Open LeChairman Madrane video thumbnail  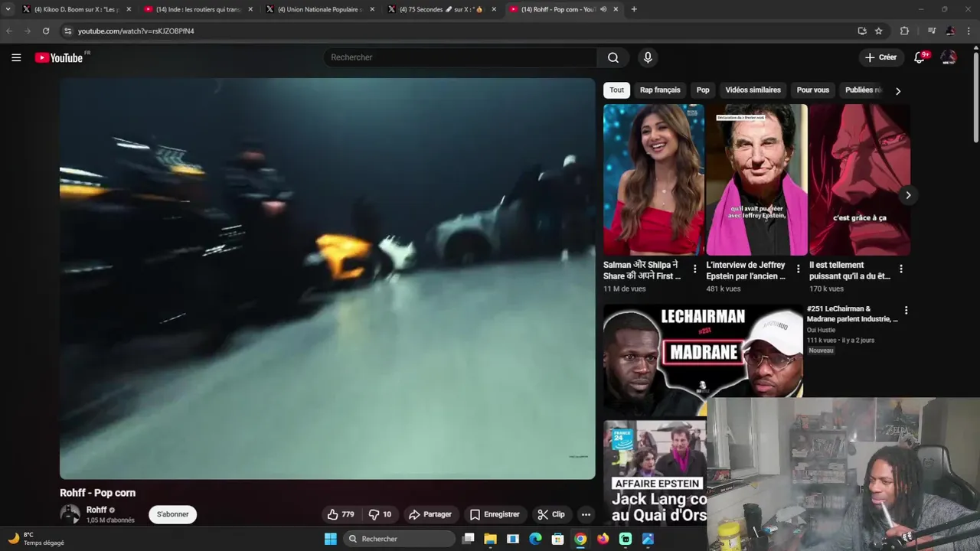tap(703, 350)
